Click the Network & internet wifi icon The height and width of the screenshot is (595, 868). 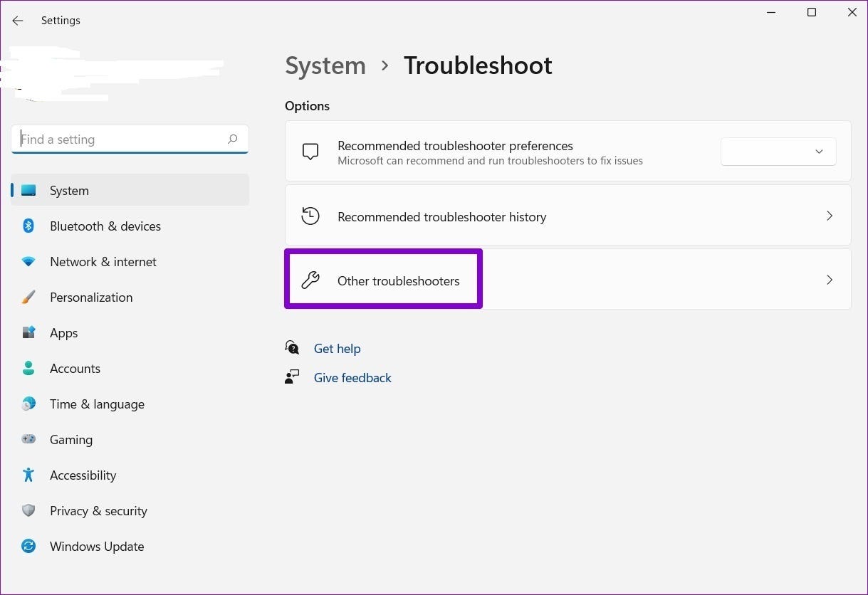pos(28,262)
